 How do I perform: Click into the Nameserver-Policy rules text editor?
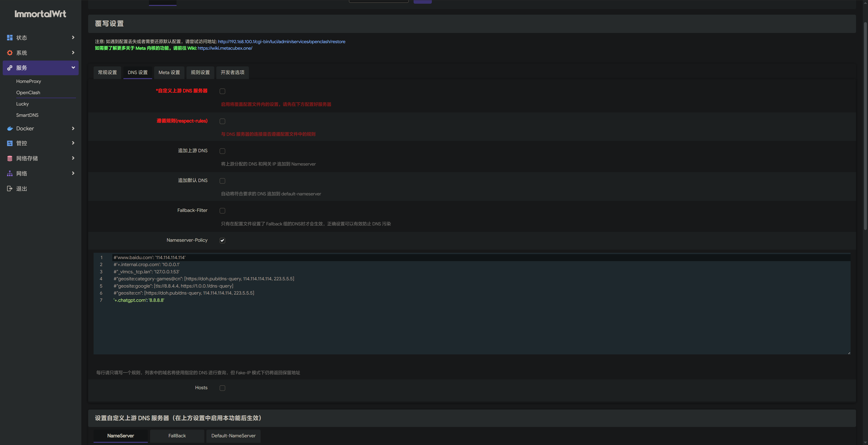472,323
